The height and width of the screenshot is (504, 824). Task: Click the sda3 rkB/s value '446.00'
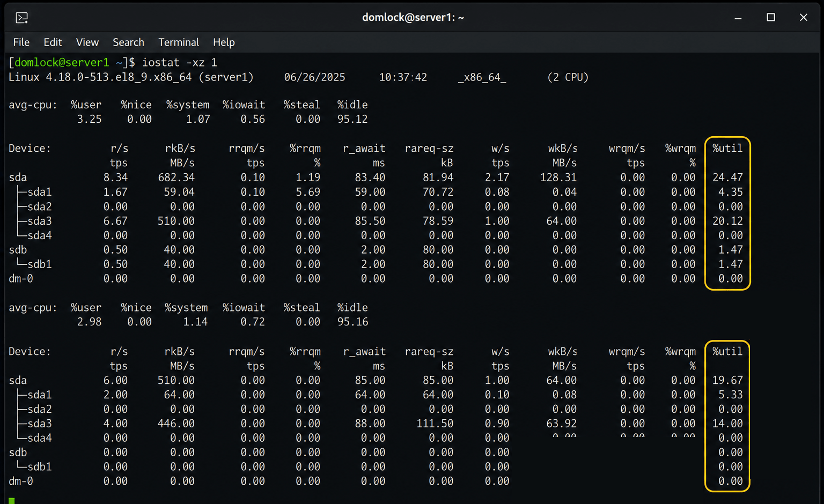[176, 424]
